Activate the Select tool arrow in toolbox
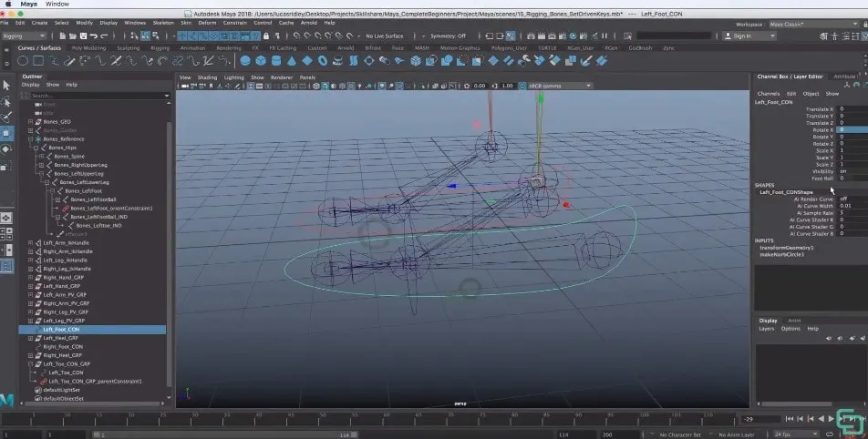 pos(6,85)
